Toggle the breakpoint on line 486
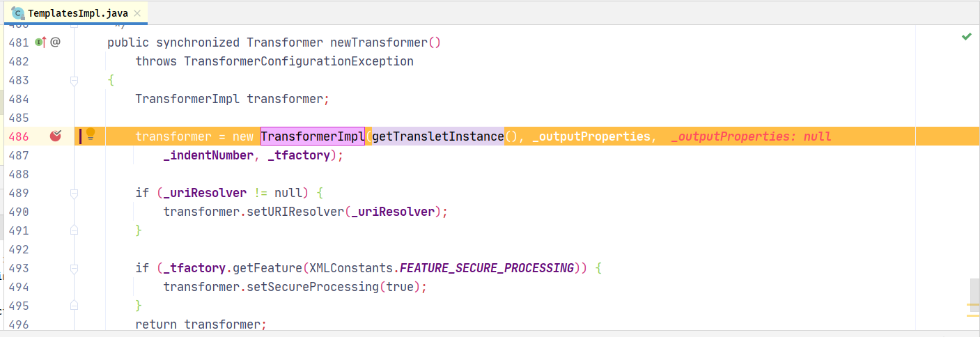 click(56, 136)
